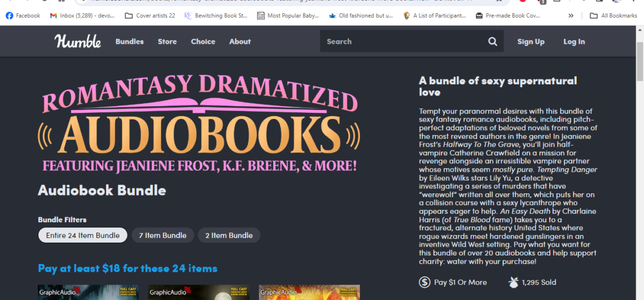
Task: Click the sexy supernatural love heading
Action: coord(498,86)
